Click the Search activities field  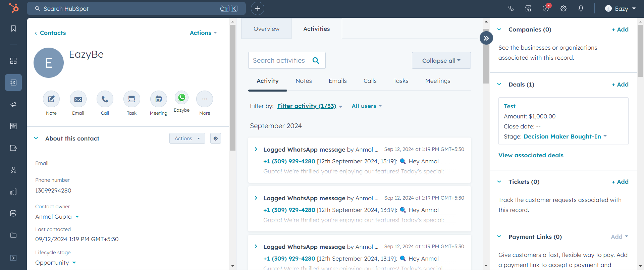(x=287, y=60)
